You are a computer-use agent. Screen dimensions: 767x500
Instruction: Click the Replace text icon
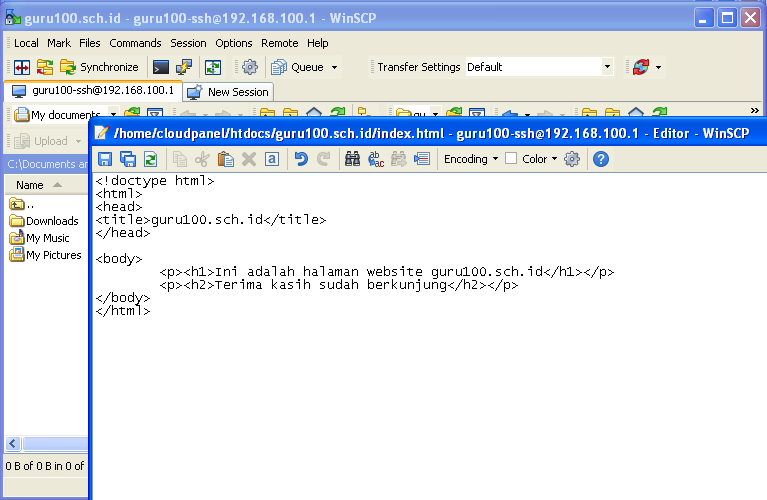tap(376, 159)
